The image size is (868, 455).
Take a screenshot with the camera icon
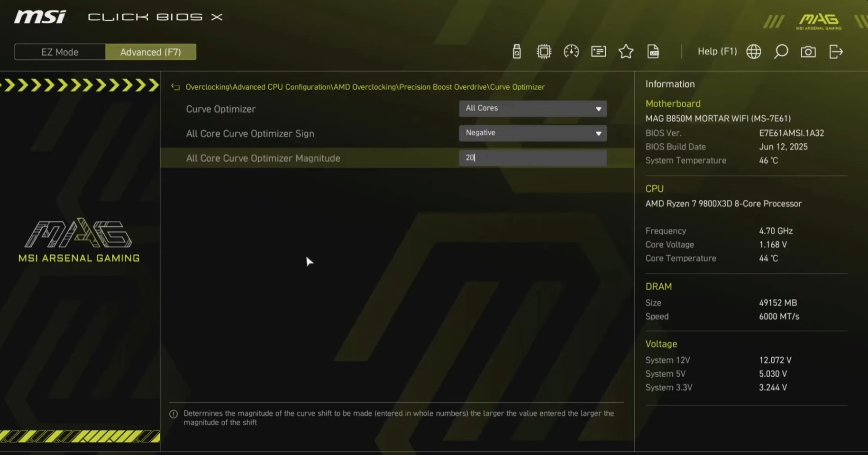point(808,51)
